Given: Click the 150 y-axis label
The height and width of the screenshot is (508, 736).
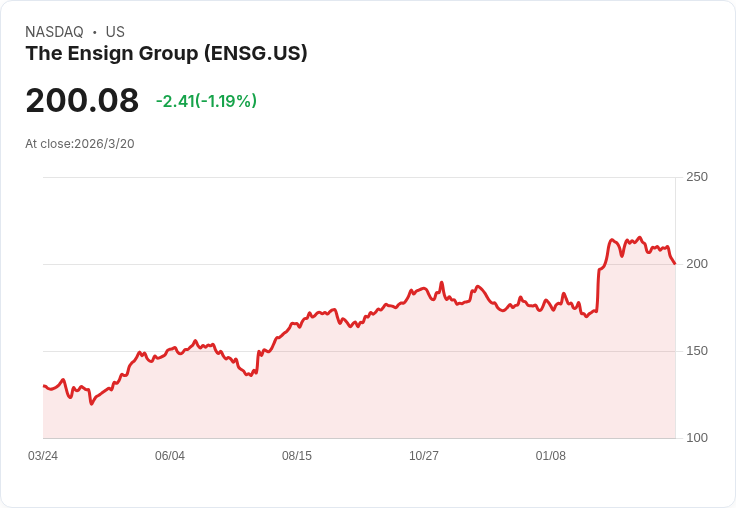Looking at the screenshot, I should pyautogui.click(x=697, y=351).
